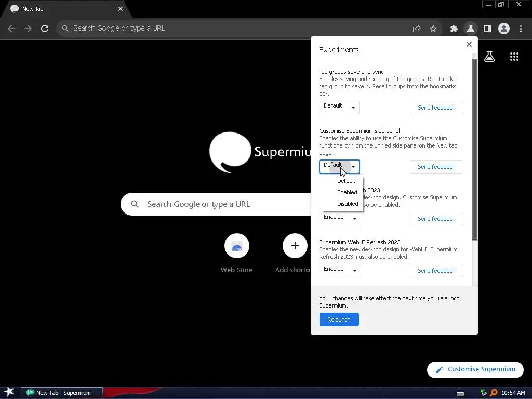Click the Customise Supermium button
The width and height of the screenshot is (532, 399).
(475, 369)
